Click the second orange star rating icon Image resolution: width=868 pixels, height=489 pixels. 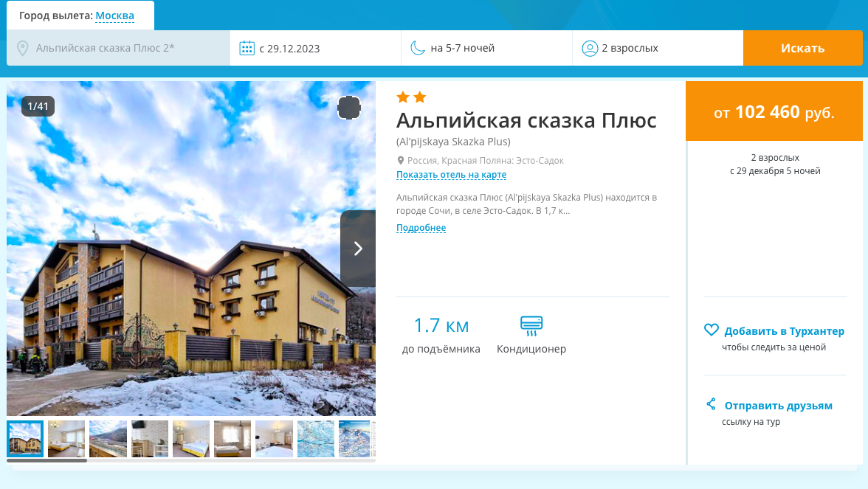point(420,97)
